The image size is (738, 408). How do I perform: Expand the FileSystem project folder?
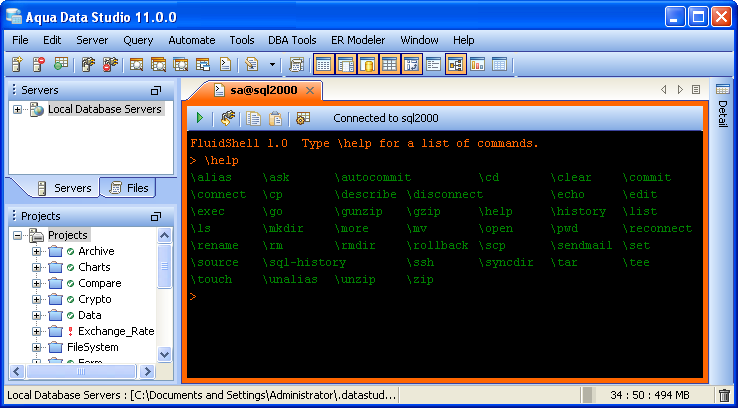36,347
